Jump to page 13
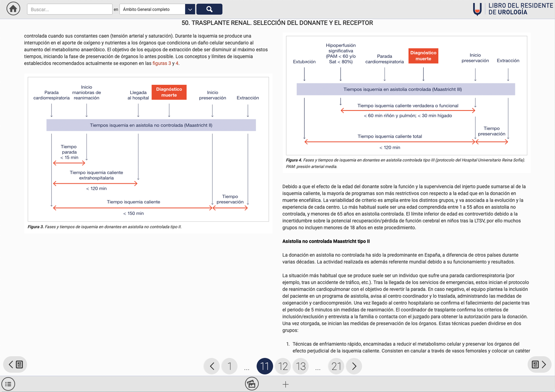Screen dimensions: 555x392 coord(301,366)
